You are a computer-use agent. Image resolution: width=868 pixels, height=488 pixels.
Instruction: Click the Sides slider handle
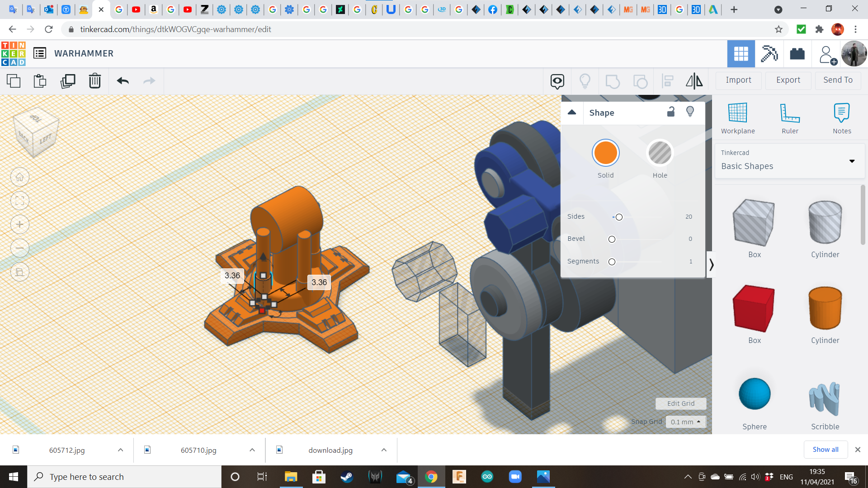point(619,217)
